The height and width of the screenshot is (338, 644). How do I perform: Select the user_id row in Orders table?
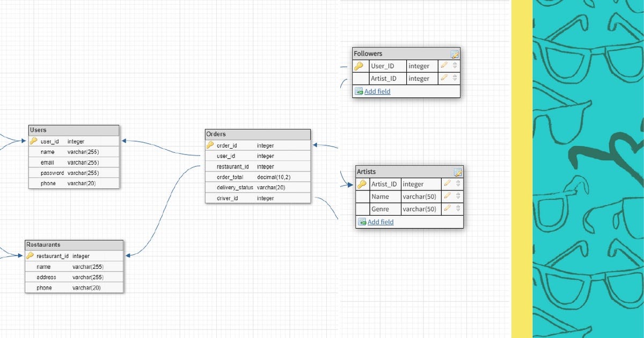coord(258,156)
